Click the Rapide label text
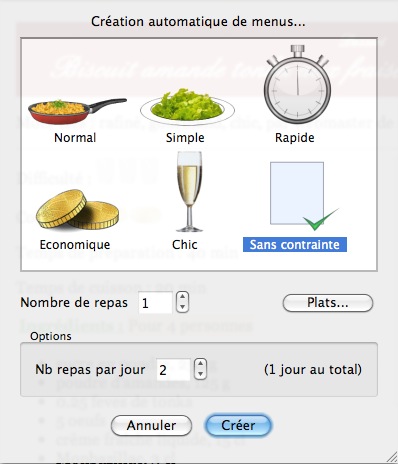Screen dimensions: 398x464 (x=295, y=138)
